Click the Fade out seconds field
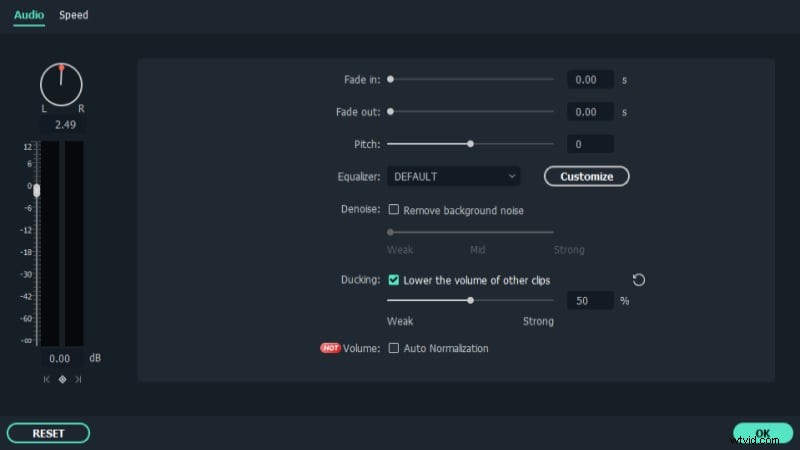800x450 pixels. (590, 112)
